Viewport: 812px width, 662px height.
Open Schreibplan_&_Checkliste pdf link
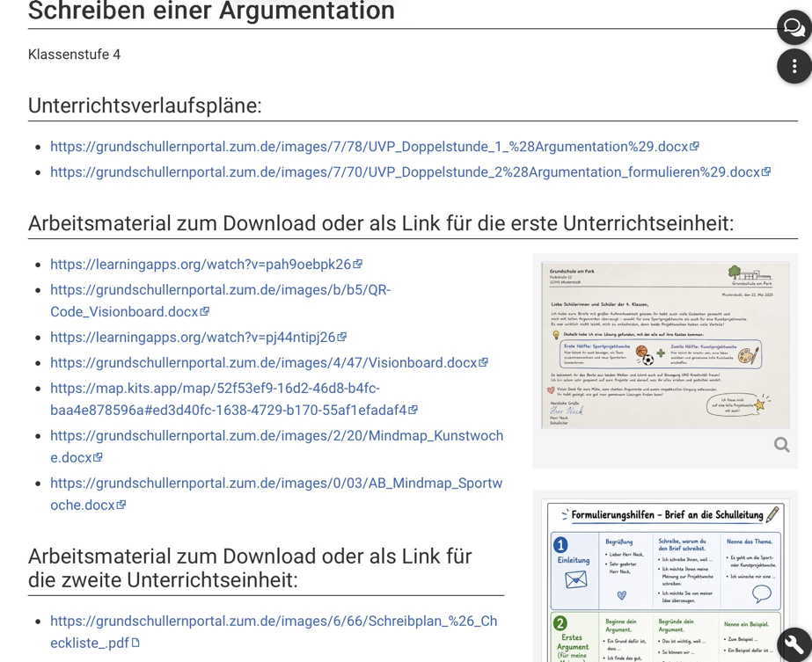point(274,632)
